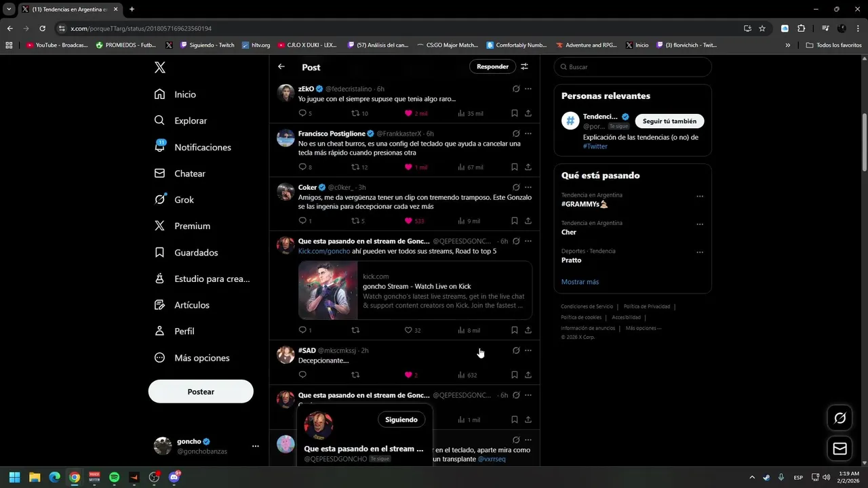868x488 pixels.
Task: Click the Postear button
Action: [201, 392]
